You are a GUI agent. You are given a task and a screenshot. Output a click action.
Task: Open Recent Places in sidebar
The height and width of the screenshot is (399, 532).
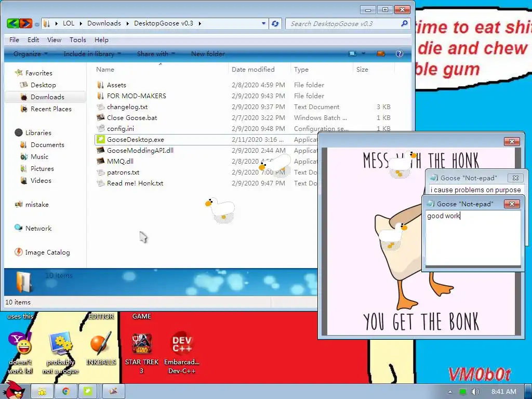pyautogui.click(x=51, y=109)
